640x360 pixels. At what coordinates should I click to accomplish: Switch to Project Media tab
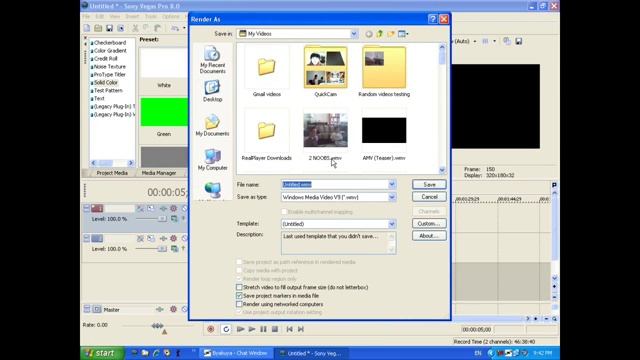point(112,173)
